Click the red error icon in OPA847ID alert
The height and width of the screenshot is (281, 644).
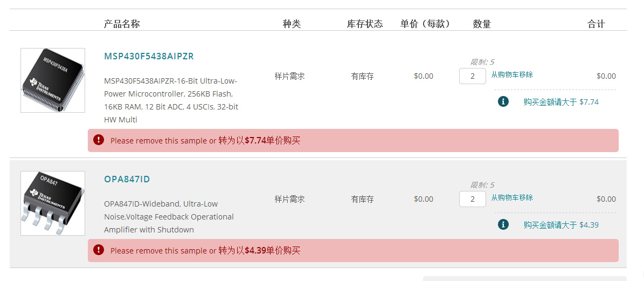99,250
